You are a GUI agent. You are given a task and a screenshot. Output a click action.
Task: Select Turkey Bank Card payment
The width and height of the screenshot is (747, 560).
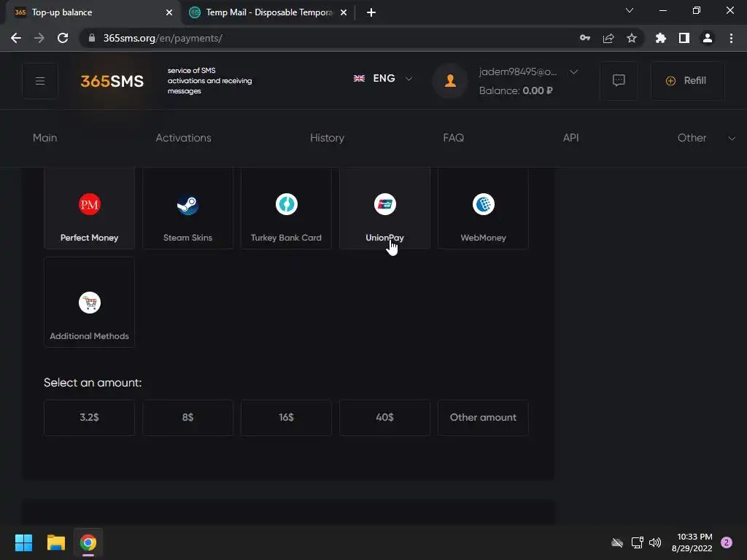[x=286, y=208]
